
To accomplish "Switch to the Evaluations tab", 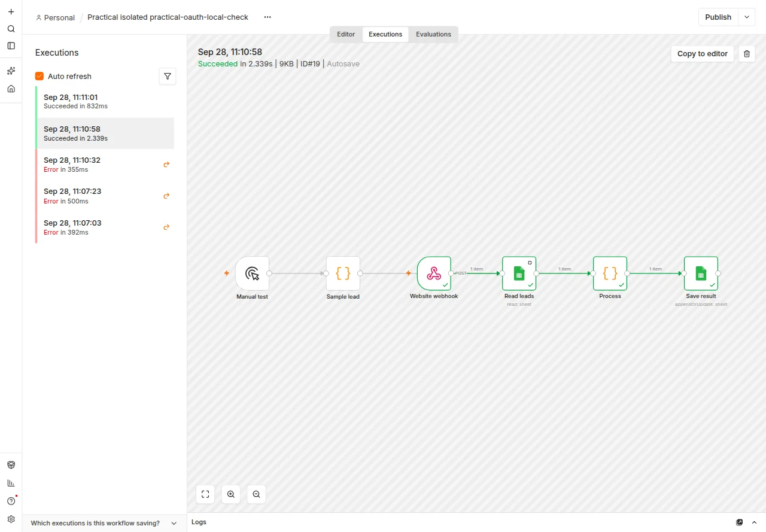I will (434, 34).
